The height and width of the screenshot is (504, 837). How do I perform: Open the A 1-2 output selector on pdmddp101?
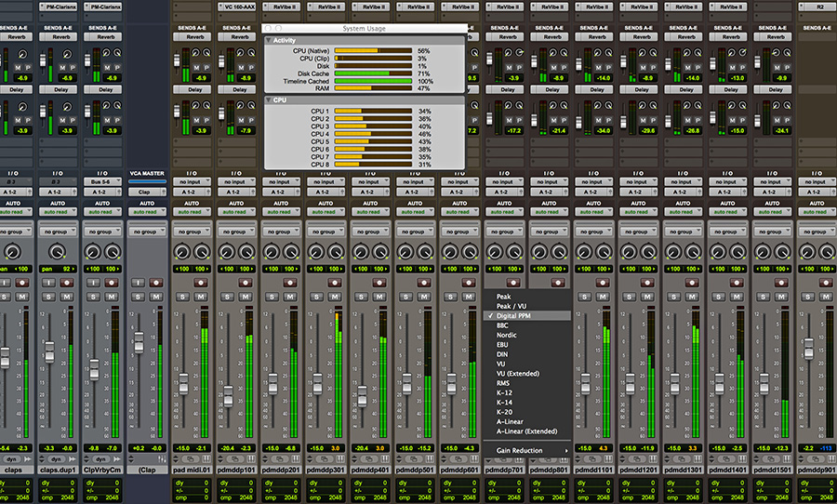(x=236, y=192)
